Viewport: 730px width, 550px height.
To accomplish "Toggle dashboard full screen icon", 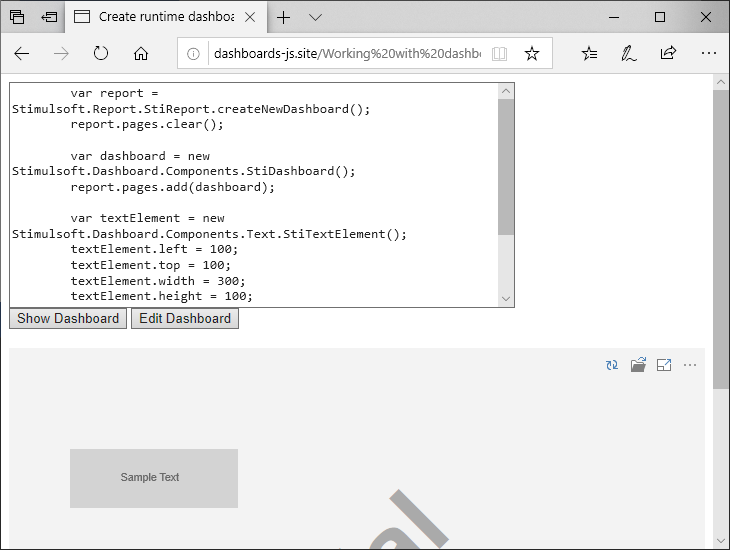I will tap(664, 365).
